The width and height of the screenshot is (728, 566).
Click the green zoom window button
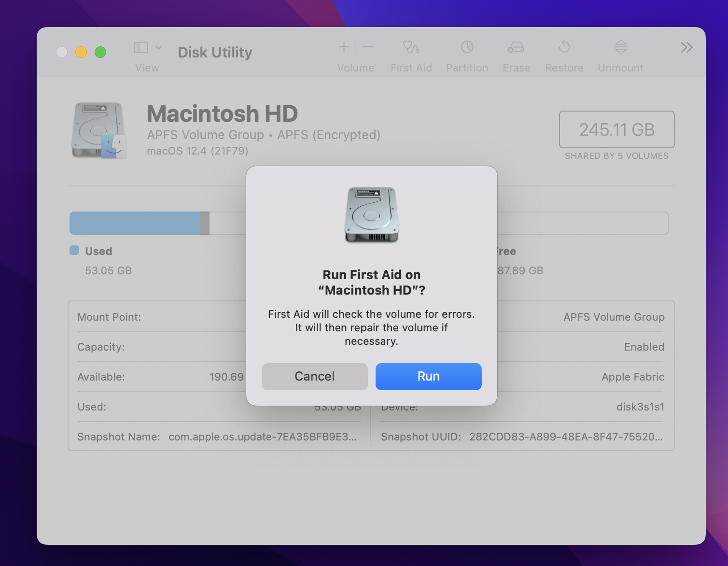pyautogui.click(x=100, y=52)
